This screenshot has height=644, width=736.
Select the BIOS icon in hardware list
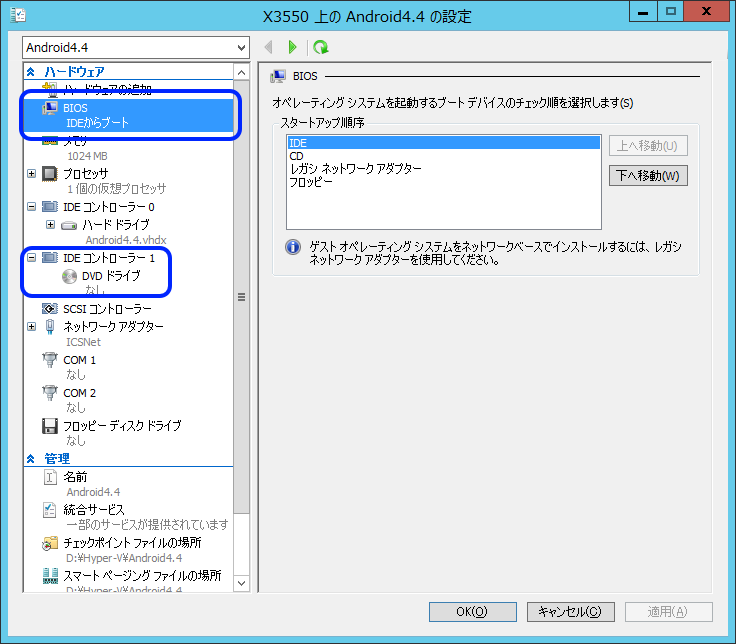(50, 108)
